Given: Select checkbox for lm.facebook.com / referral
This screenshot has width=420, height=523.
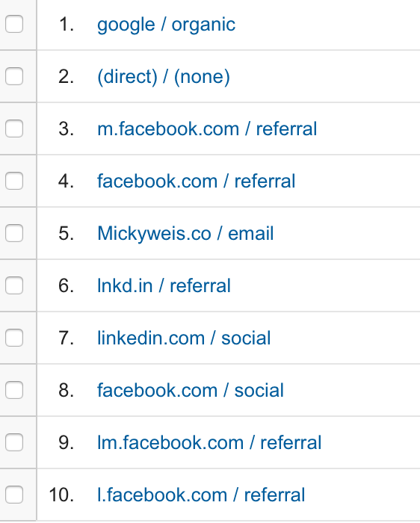Looking at the screenshot, I should click(x=14, y=442).
